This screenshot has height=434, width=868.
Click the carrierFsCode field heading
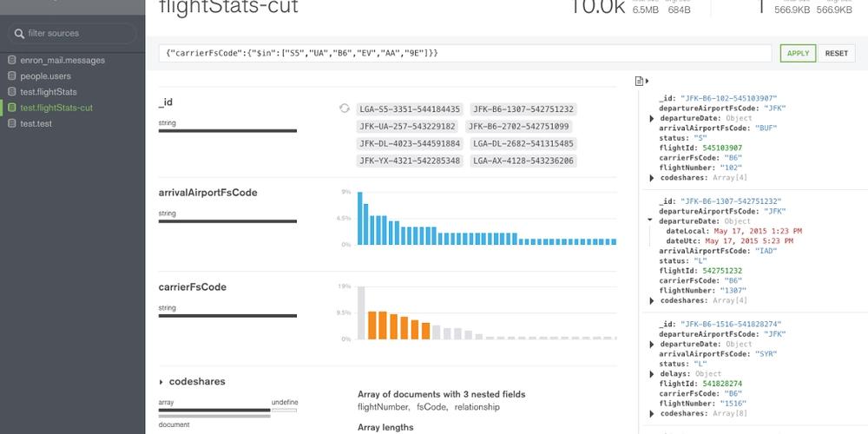(192, 287)
